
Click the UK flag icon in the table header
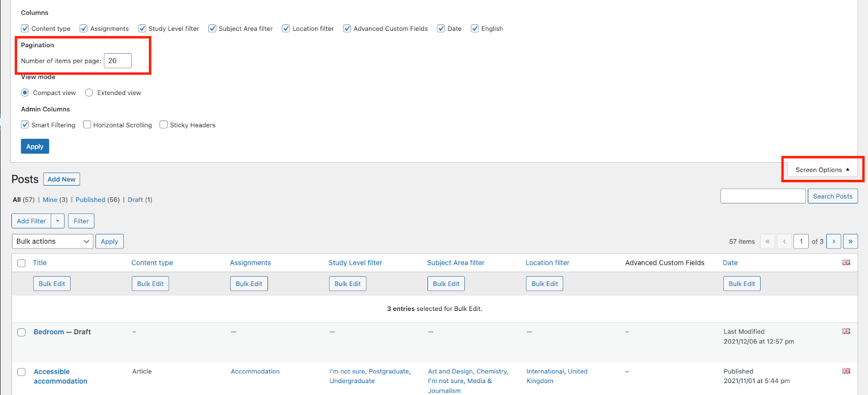846,263
